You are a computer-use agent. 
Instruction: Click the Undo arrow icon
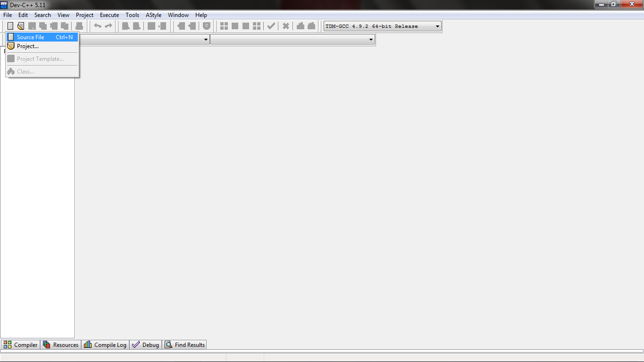tap(98, 26)
